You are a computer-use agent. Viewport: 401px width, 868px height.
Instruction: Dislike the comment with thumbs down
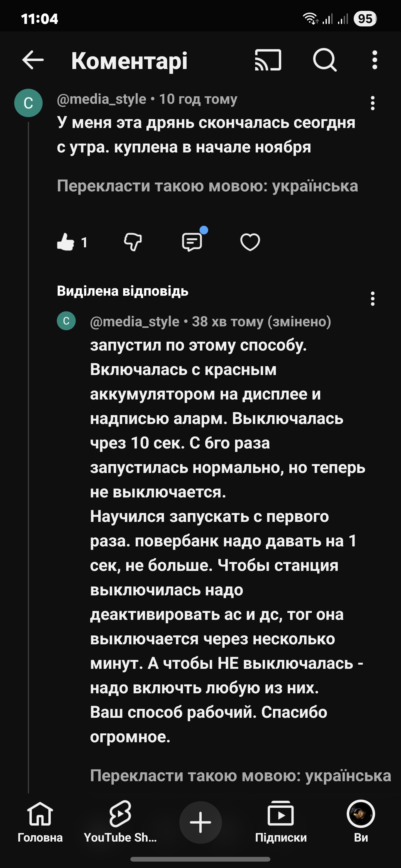point(133,242)
